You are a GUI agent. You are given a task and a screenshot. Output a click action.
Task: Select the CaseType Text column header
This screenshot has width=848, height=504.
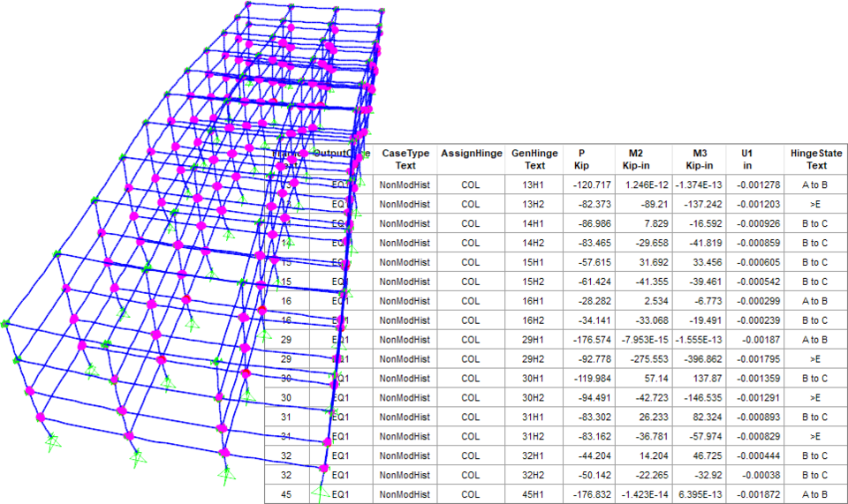coord(405,159)
